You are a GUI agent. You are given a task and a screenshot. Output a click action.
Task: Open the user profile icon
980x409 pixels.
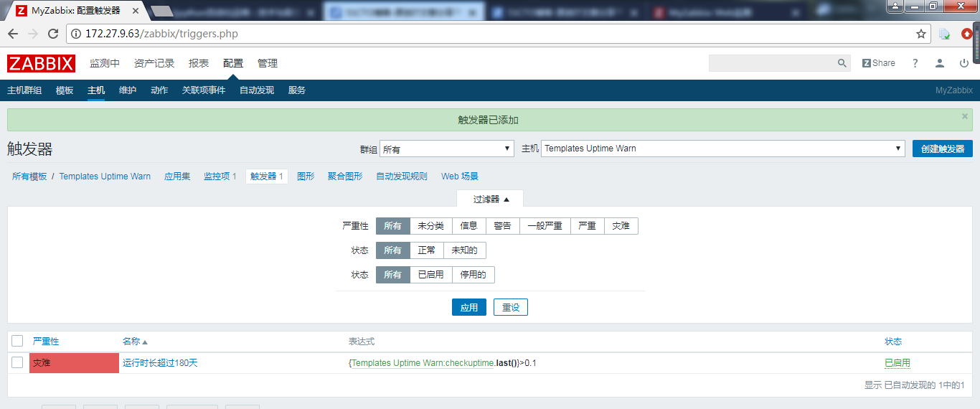point(940,63)
